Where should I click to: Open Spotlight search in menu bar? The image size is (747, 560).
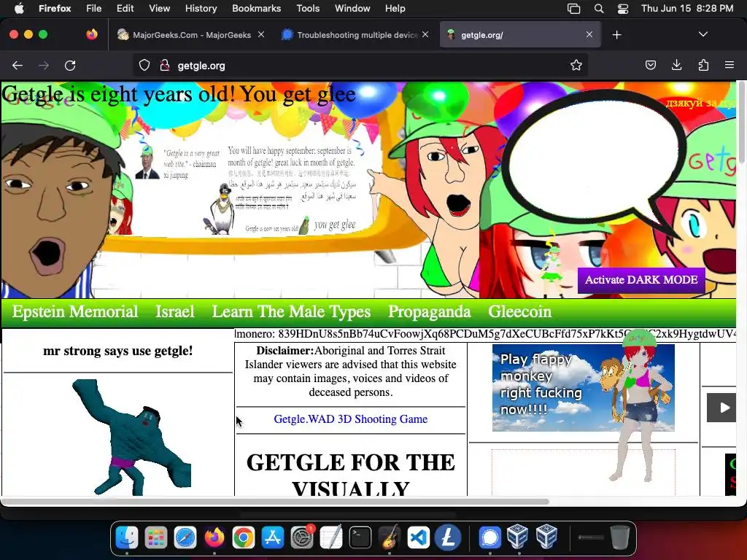tap(599, 9)
